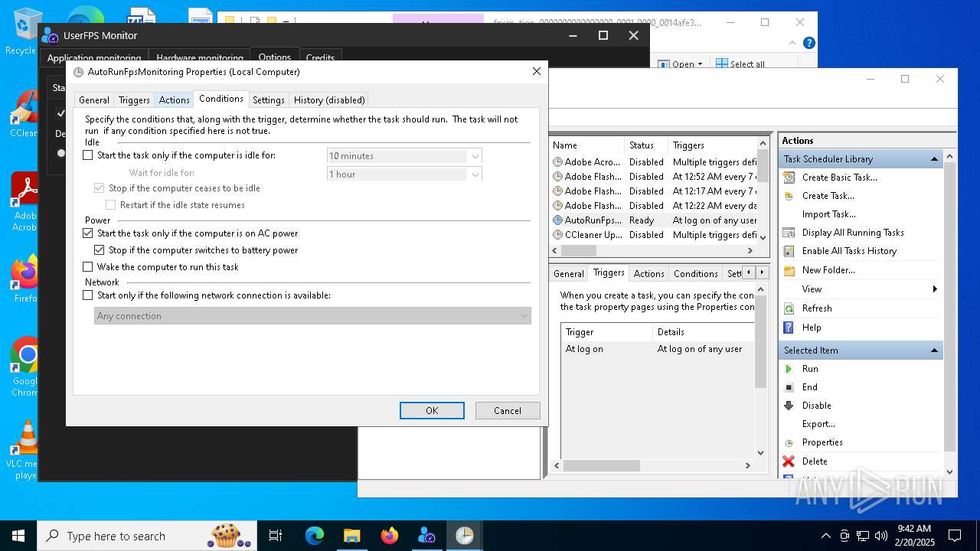Click the red Delete icon
Viewport: 980px width, 551px height.
(x=789, y=461)
